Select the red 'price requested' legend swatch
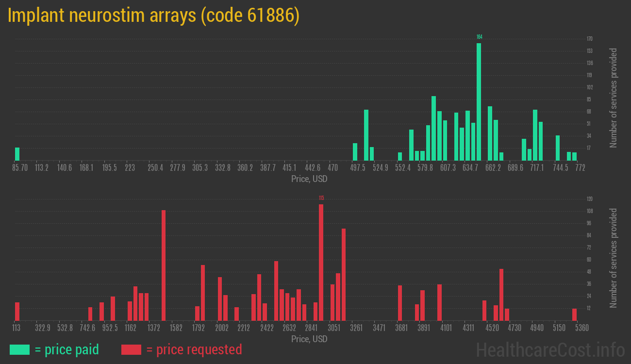 [x=130, y=349]
